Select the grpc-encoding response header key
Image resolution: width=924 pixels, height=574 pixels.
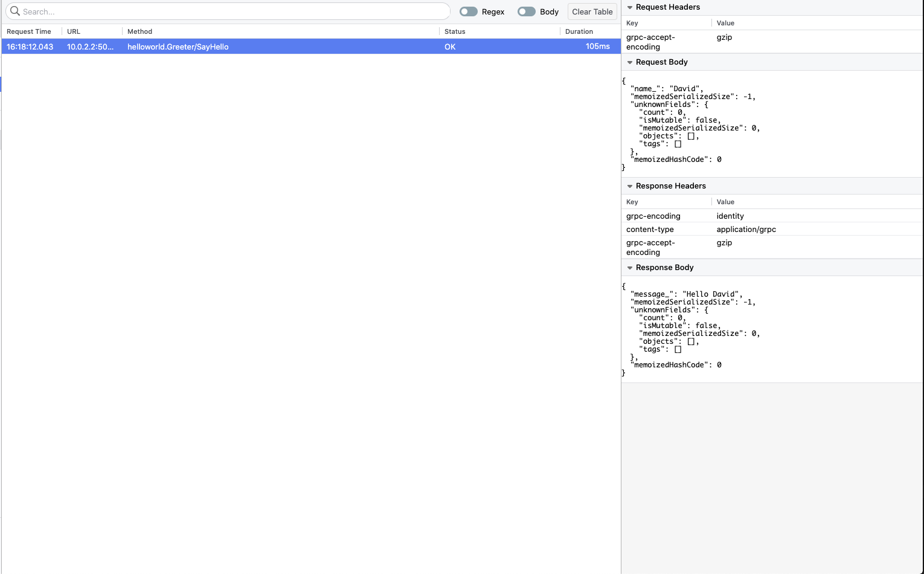(653, 216)
